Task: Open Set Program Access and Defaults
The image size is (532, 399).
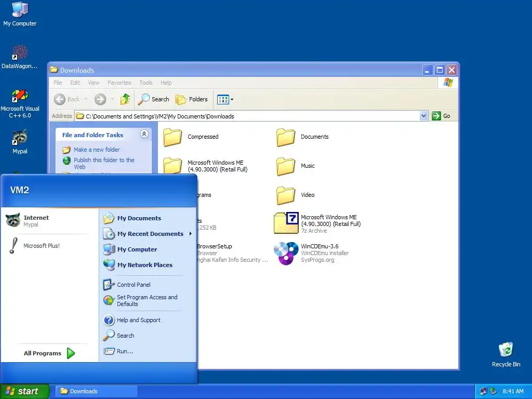Action: (x=148, y=301)
